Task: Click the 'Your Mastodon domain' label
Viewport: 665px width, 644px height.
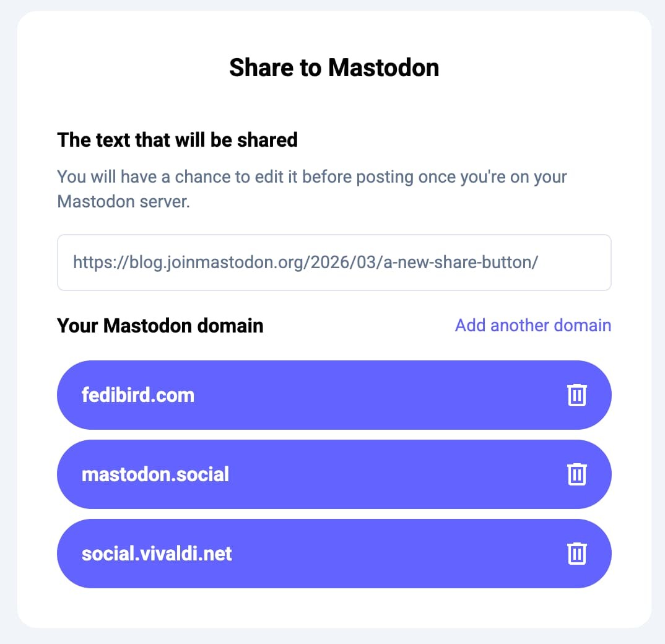Action: pos(160,326)
